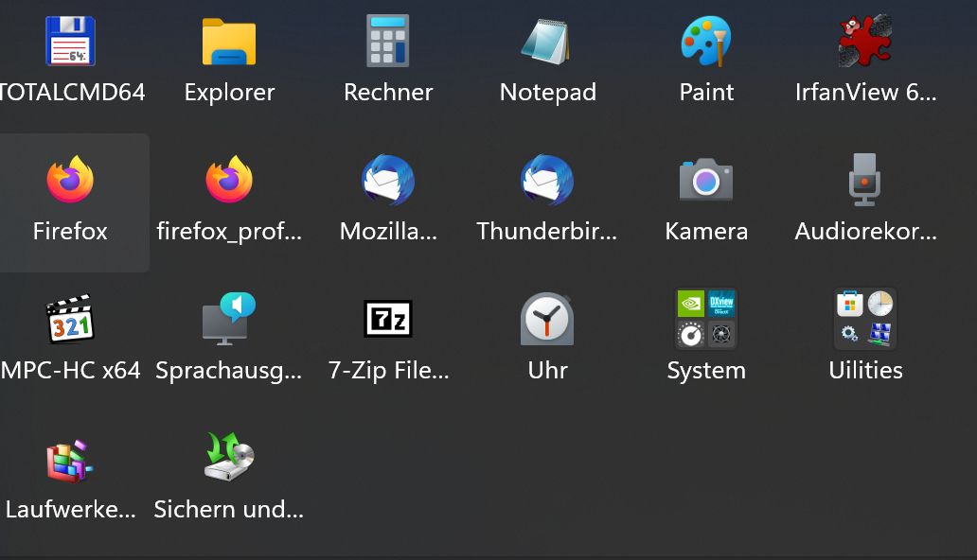Launch MPC-HC x64 media player
The width and height of the screenshot is (977, 560).
click(70, 318)
